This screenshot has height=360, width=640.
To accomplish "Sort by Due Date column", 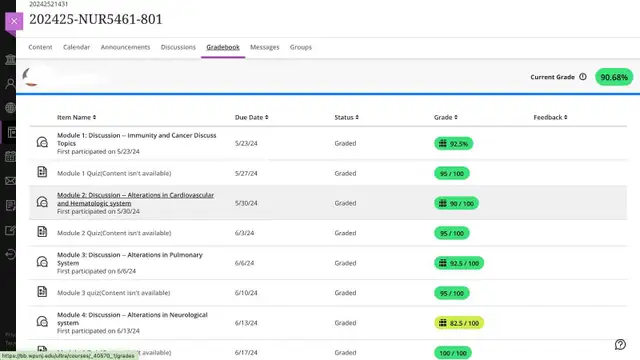I will pyautogui.click(x=251, y=117).
